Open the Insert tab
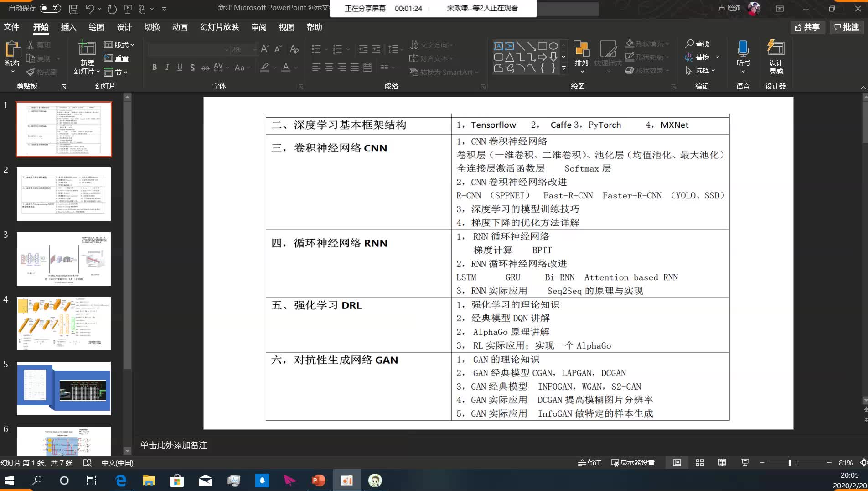 click(x=68, y=27)
